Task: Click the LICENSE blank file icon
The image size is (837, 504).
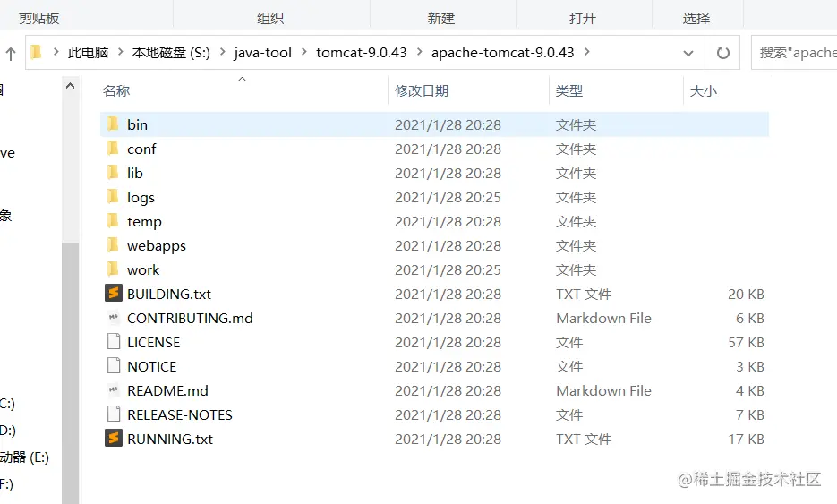Action: click(x=113, y=342)
